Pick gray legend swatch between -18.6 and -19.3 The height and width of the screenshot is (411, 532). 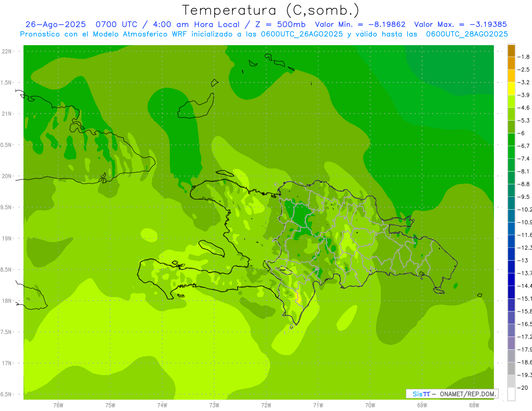click(x=511, y=368)
